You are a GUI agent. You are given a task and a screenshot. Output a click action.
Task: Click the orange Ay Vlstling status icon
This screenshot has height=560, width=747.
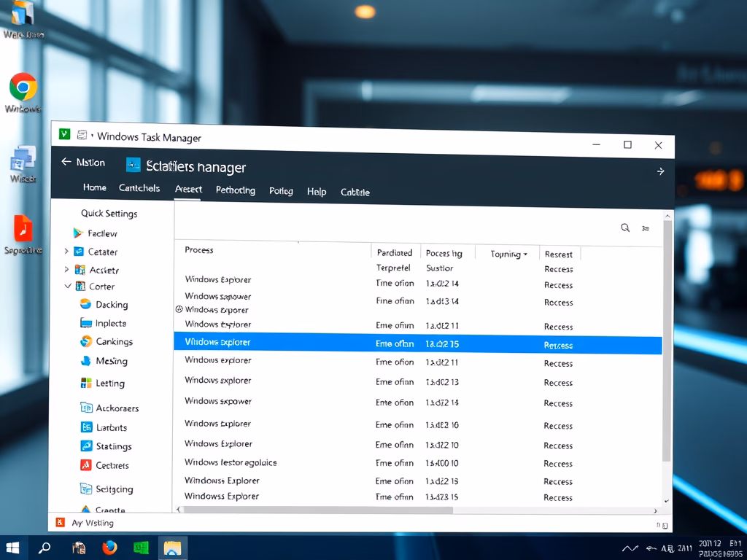pos(61,522)
